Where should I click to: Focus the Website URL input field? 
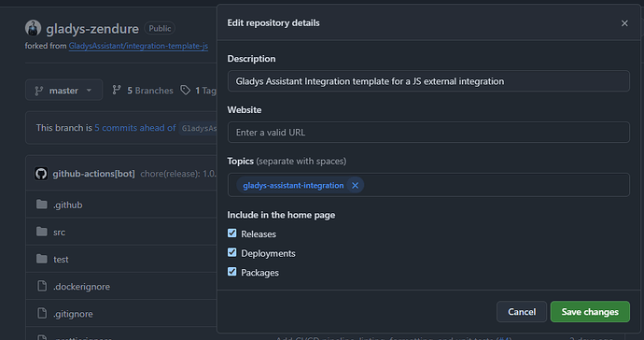[428, 133]
